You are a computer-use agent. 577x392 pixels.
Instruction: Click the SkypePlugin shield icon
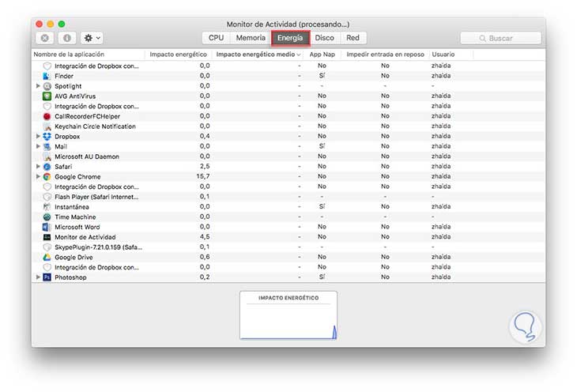click(x=47, y=247)
